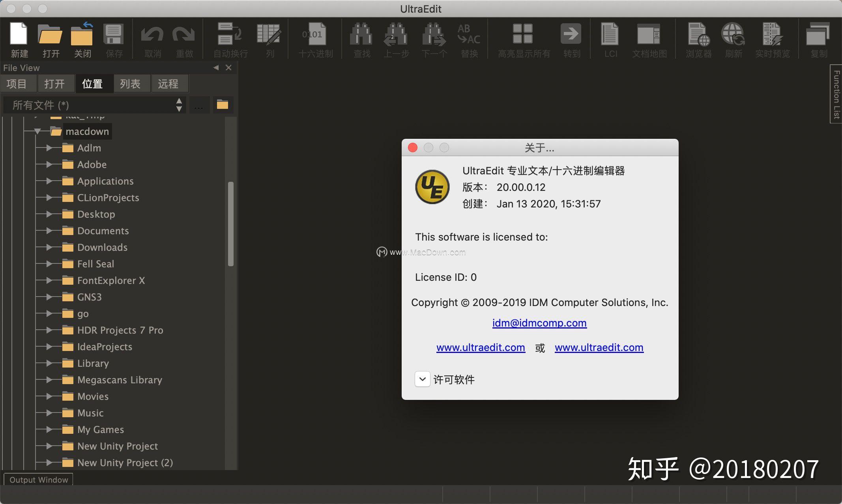Screen dimensions: 842x504
Task: Click the idm@idmcomp.com email link
Action: coord(539,323)
